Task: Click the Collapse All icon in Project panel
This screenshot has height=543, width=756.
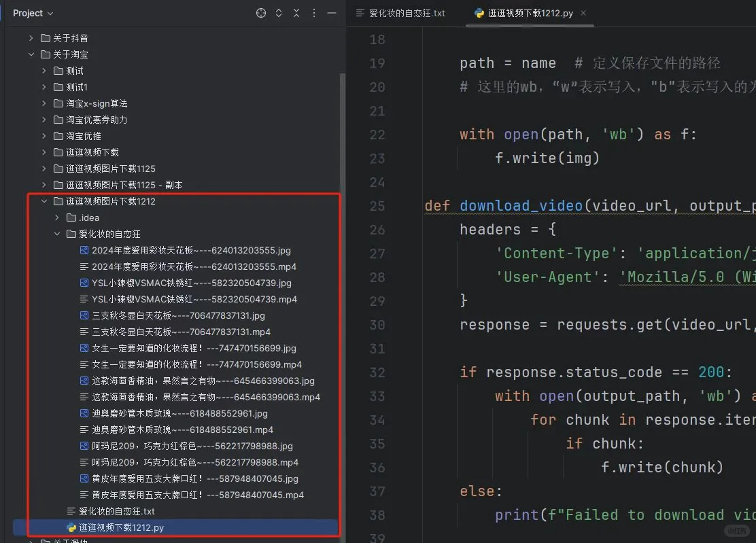Action: coord(296,13)
